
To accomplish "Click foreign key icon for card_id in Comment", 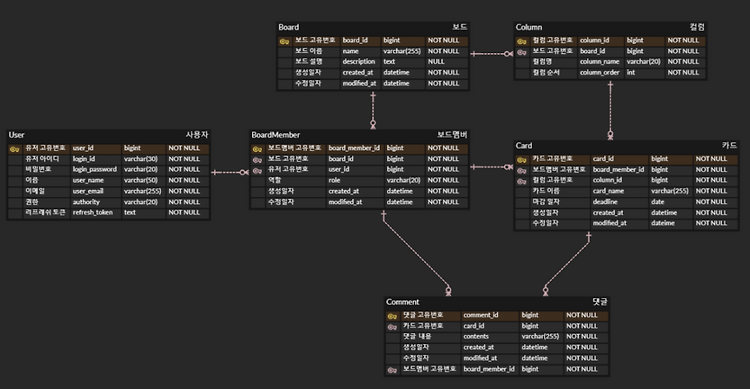I will [x=392, y=327].
